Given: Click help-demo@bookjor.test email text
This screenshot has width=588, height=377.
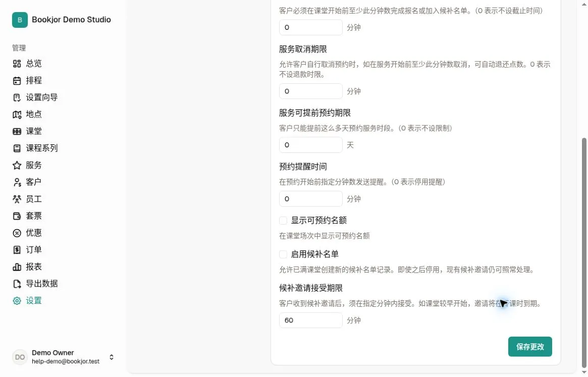Looking at the screenshot, I should (x=66, y=361).
